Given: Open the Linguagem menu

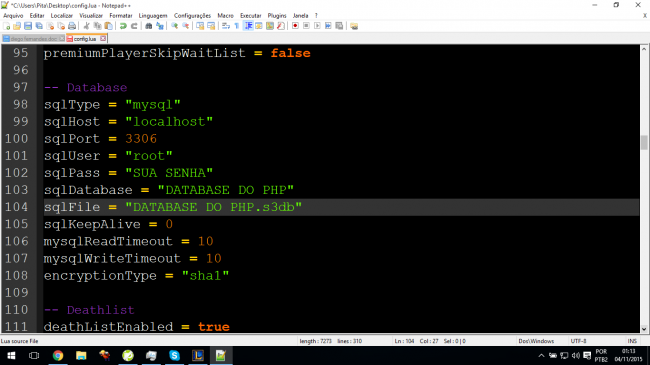Looking at the screenshot, I should pos(153,16).
